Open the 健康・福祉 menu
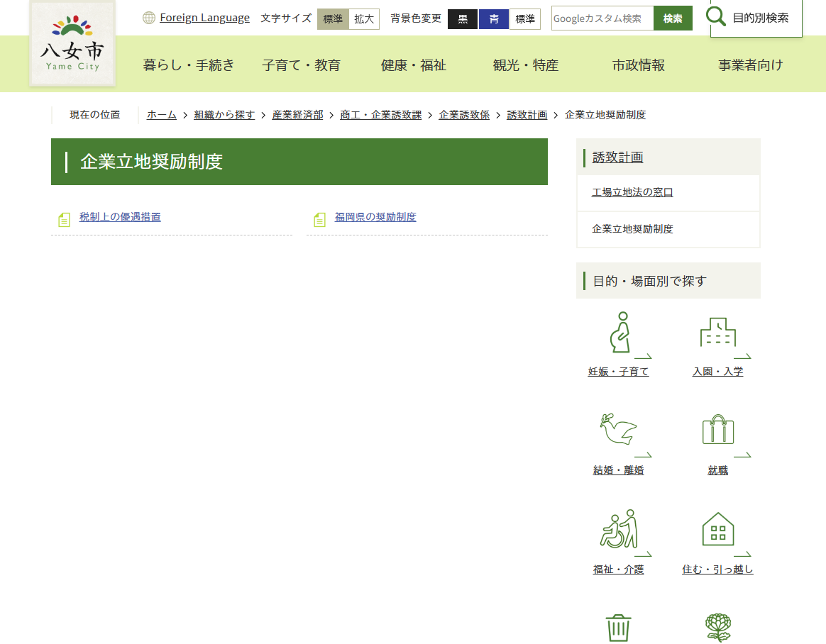The width and height of the screenshot is (826, 644). [414, 65]
